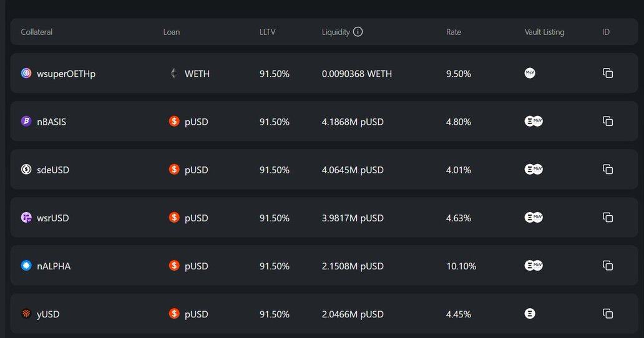Open the wsrUSD collateral market
Image resolution: width=644 pixels, height=338 pixels.
tap(53, 218)
